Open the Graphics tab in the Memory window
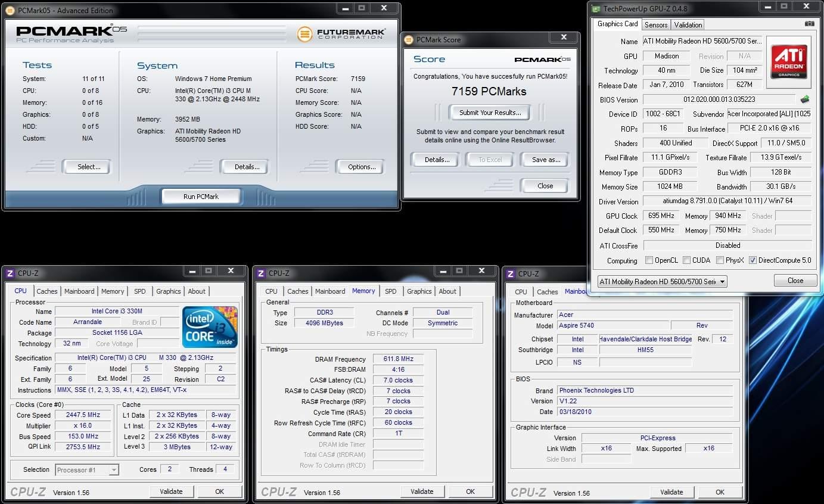This screenshot has height=504, width=824. point(419,291)
